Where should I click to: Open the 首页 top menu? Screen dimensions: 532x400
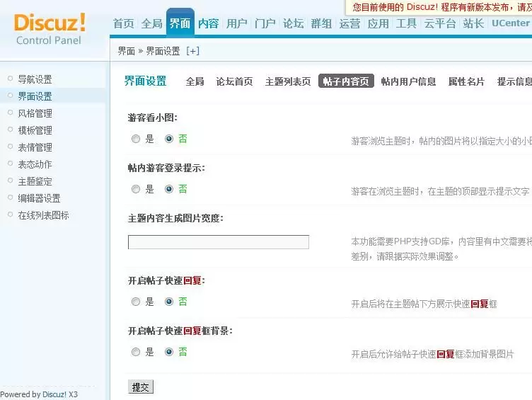click(124, 23)
